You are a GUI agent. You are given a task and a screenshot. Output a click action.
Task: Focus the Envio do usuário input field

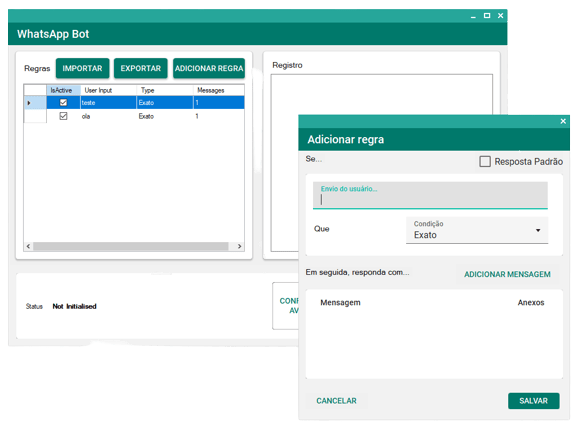430,195
